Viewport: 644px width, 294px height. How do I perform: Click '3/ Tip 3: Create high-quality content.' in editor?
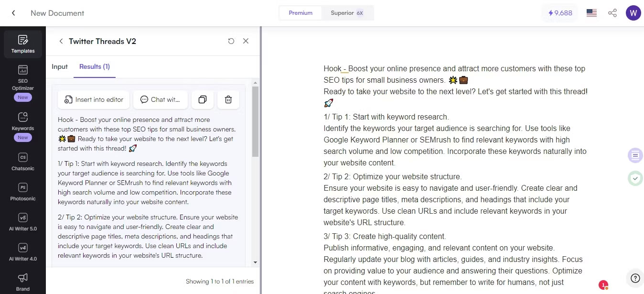click(x=385, y=236)
